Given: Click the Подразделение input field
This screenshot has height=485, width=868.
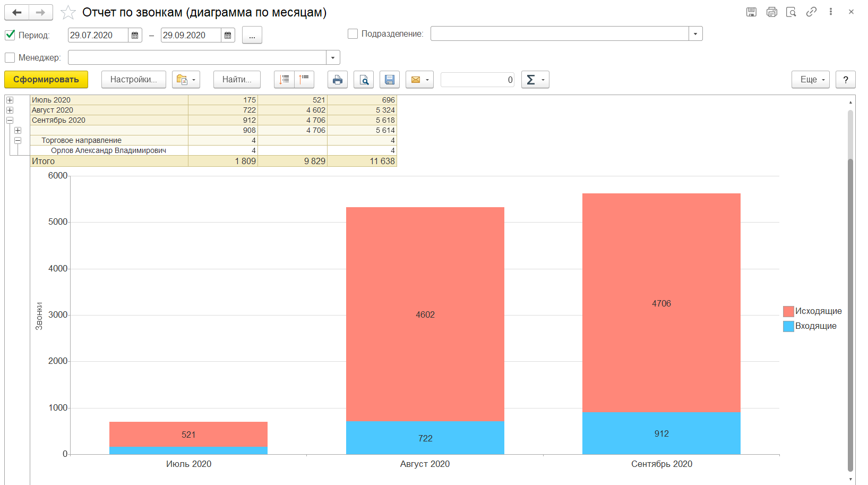Looking at the screenshot, I should click(560, 33).
